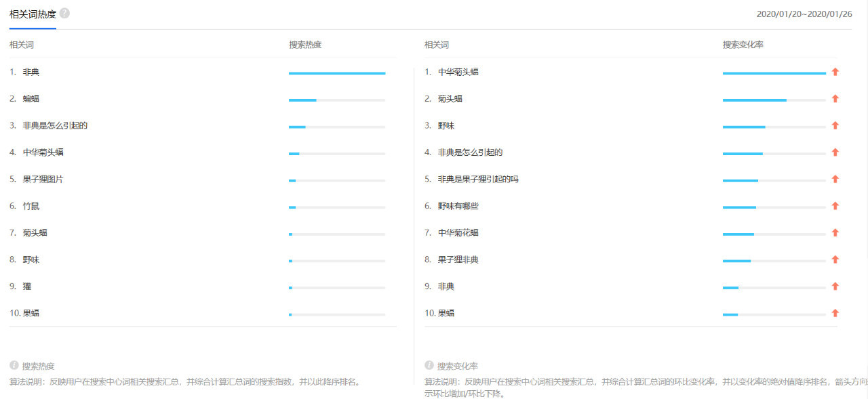
Task: Click help icon beside 相关词热度 title
Action: 64,13
